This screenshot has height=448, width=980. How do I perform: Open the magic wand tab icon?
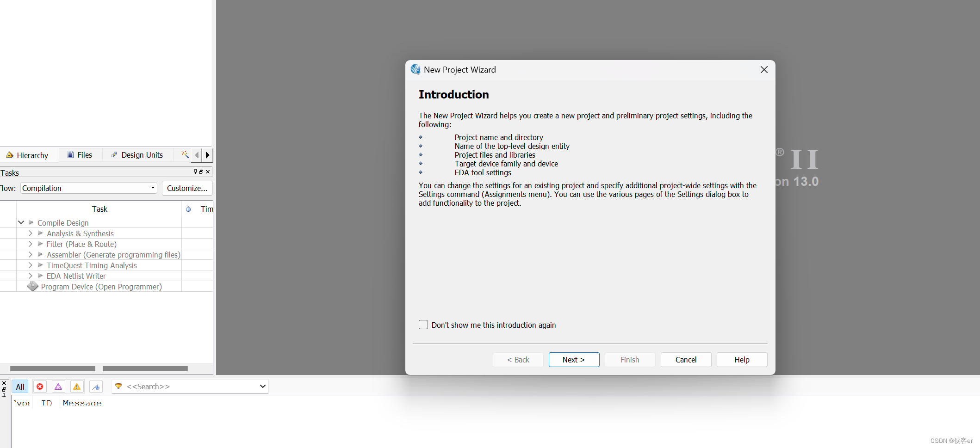click(x=185, y=154)
